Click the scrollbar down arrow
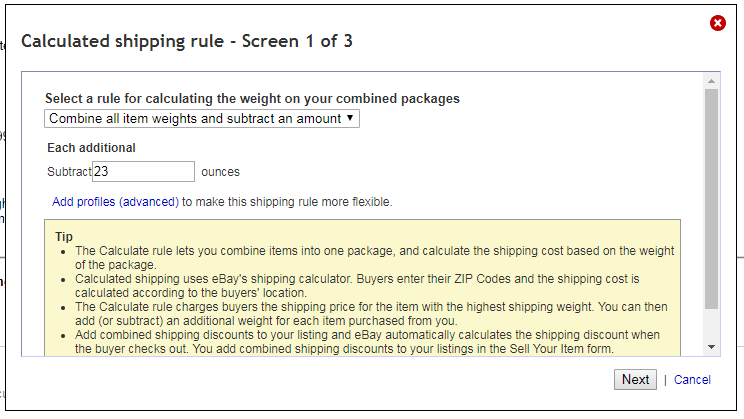The height and width of the screenshot is (419, 744). tap(711, 347)
